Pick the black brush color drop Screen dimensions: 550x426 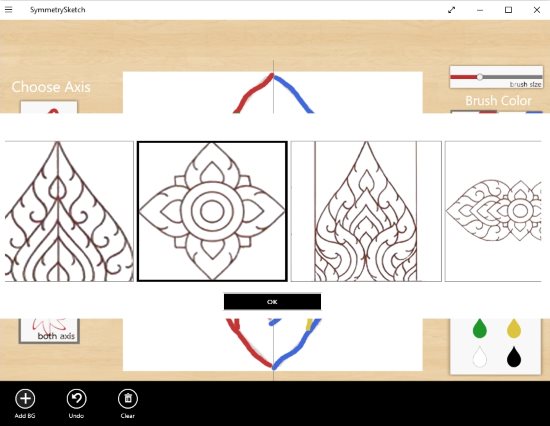(514, 357)
